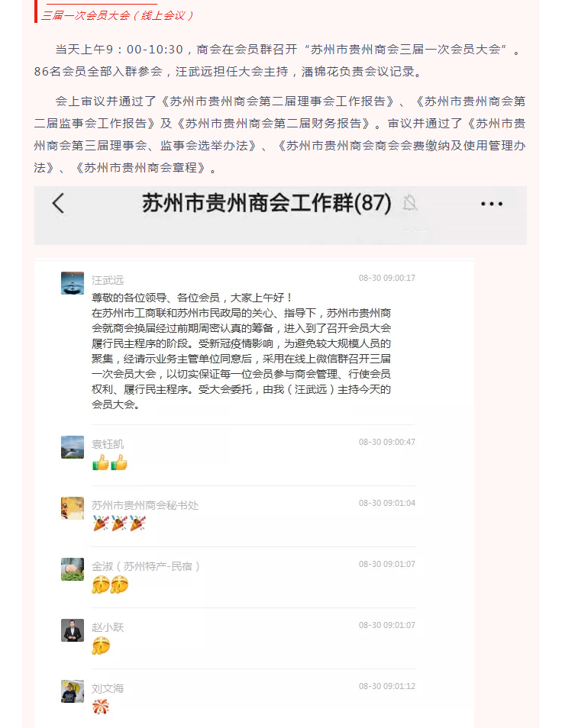The image size is (562, 728).
Task: Open the three-dot more options menu
Action: (x=492, y=204)
